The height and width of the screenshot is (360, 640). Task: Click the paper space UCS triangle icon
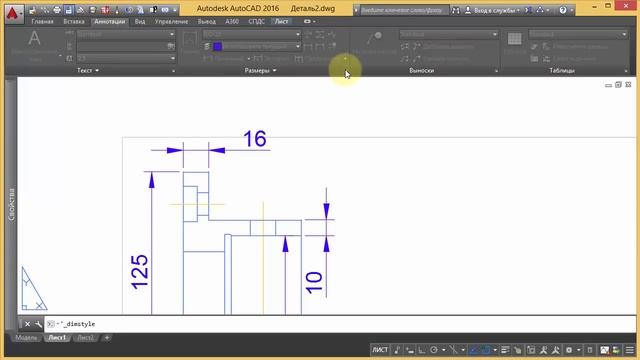[34, 289]
